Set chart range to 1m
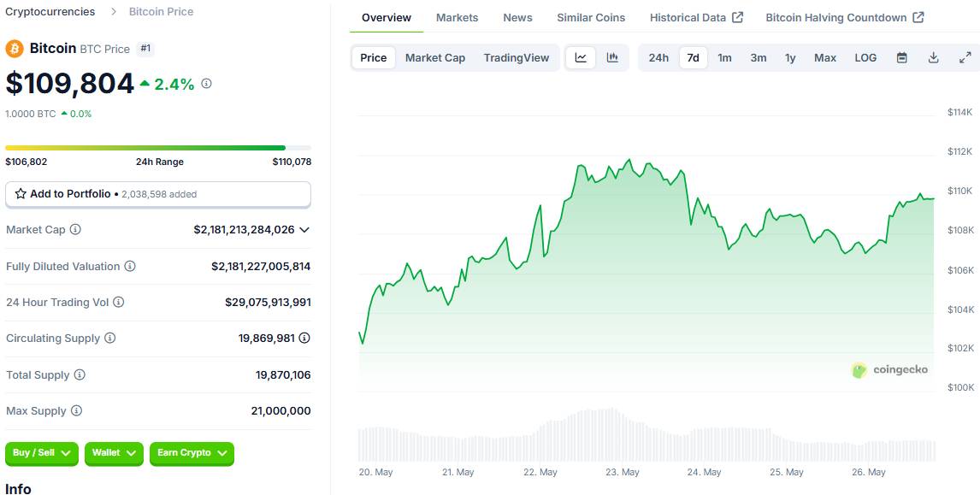 pyautogui.click(x=724, y=57)
